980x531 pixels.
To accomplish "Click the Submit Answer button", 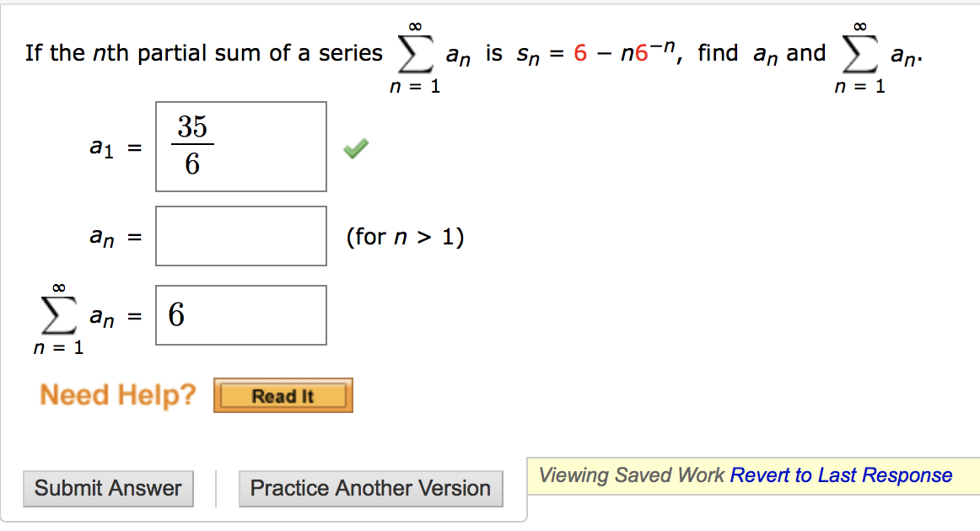I will pyautogui.click(x=108, y=488).
